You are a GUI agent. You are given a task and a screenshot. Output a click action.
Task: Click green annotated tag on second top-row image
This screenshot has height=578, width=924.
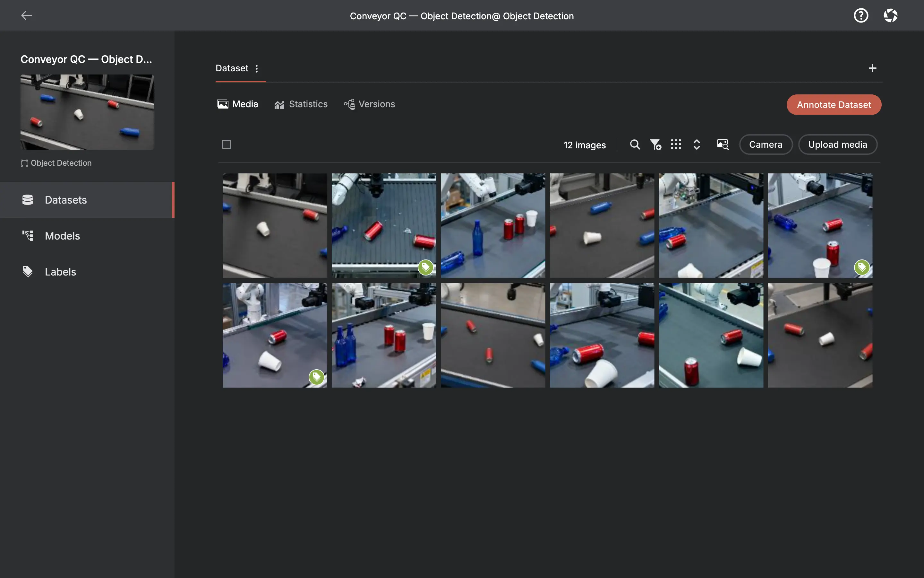tap(426, 267)
